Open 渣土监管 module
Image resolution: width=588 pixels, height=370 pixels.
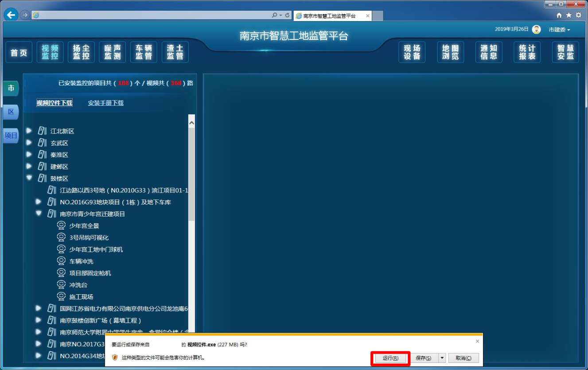tap(175, 52)
